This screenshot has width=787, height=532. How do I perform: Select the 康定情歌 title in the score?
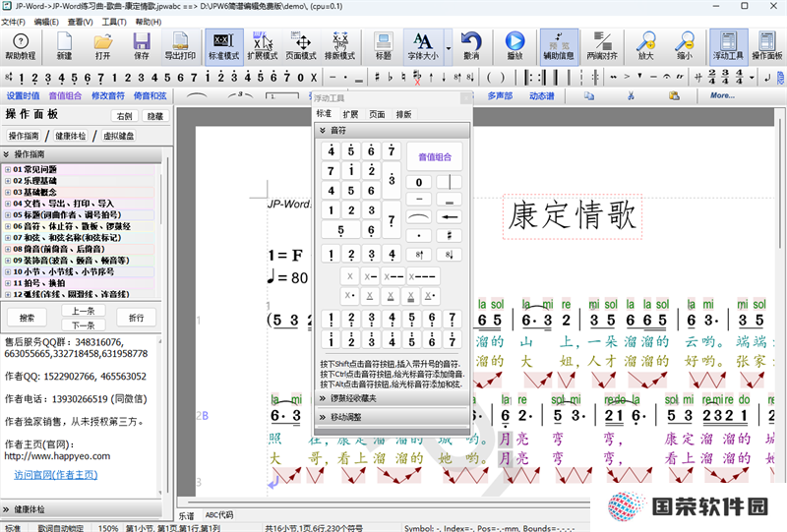coord(573,215)
